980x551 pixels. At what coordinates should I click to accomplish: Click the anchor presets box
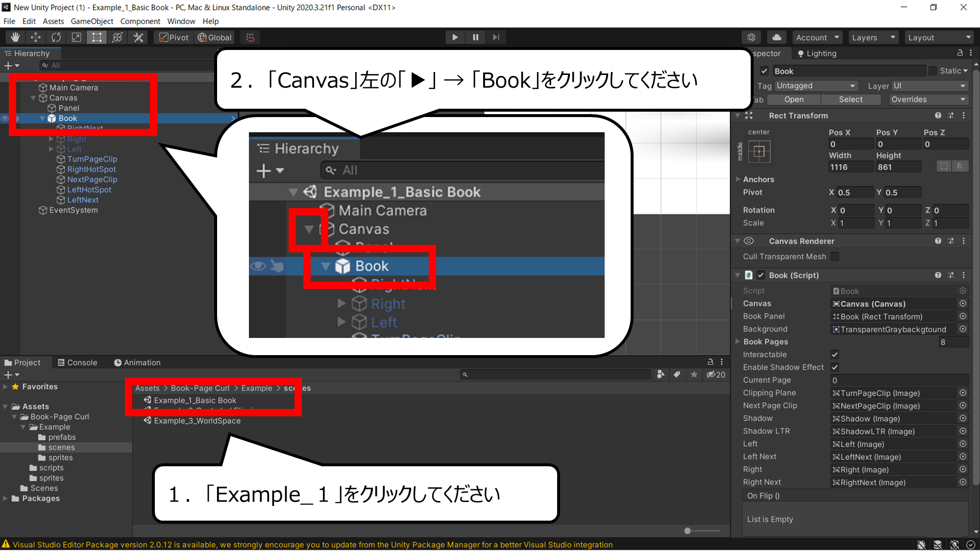pyautogui.click(x=759, y=152)
